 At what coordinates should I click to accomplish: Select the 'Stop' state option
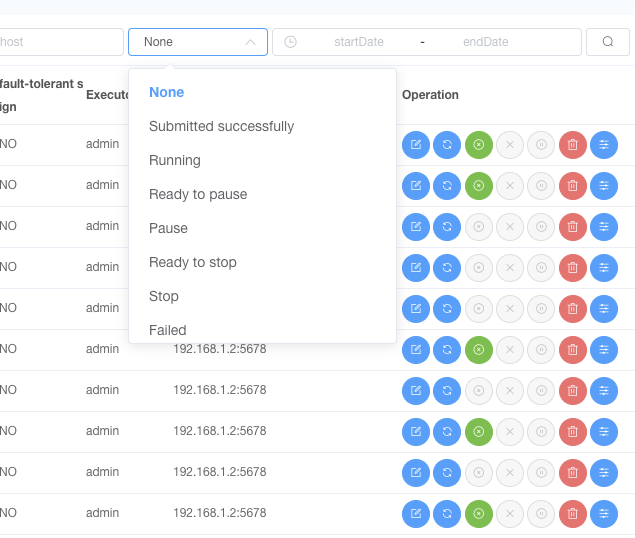pyautogui.click(x=164, y=297)
